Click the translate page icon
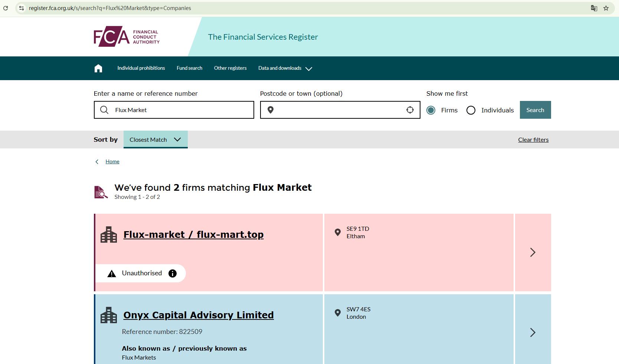This screenshot has width=619, height=364. point(594,8)
